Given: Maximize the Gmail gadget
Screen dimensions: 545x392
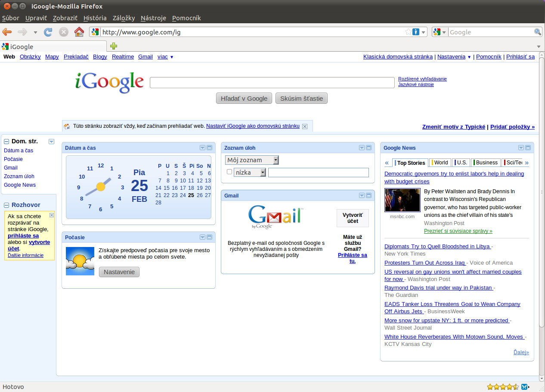Looking at the screenshot, I should point(368,195).
